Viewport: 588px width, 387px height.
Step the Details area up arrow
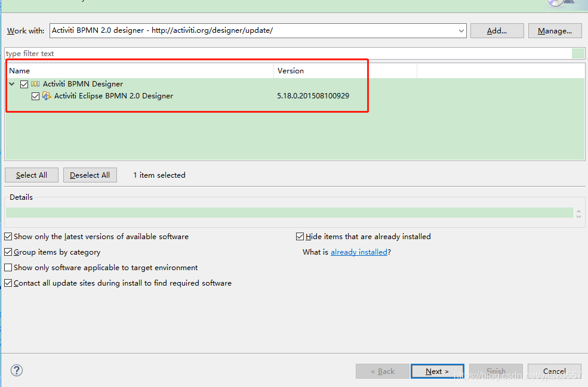tap(578, 211)
